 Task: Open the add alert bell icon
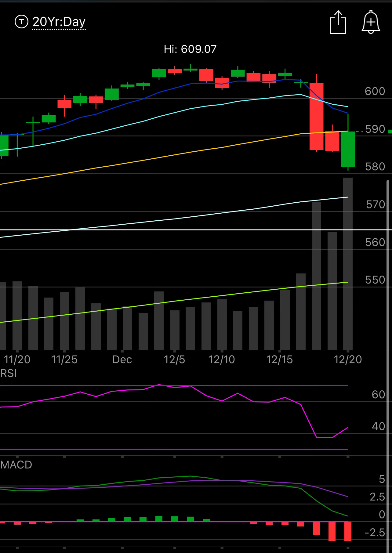[371, 22]
